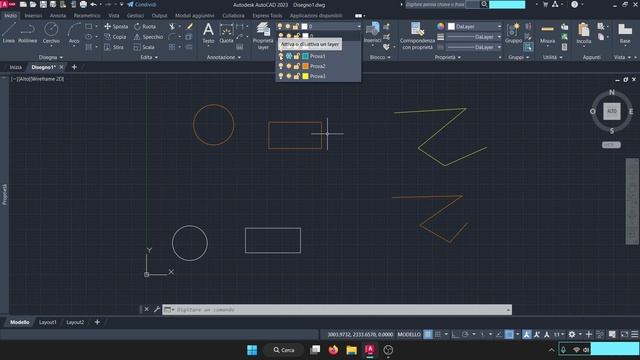Viewport: 640px width, 360px height.
Task: Open object color DaLayer dropdown
Action: tap(499, 27)
